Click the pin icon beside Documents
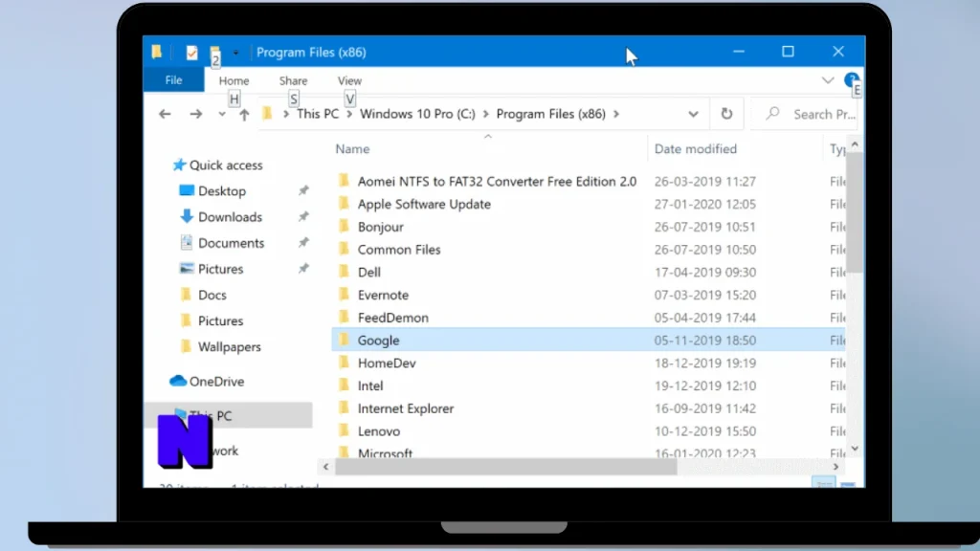Screen dimensions: 980x551 tap(303, 242)
